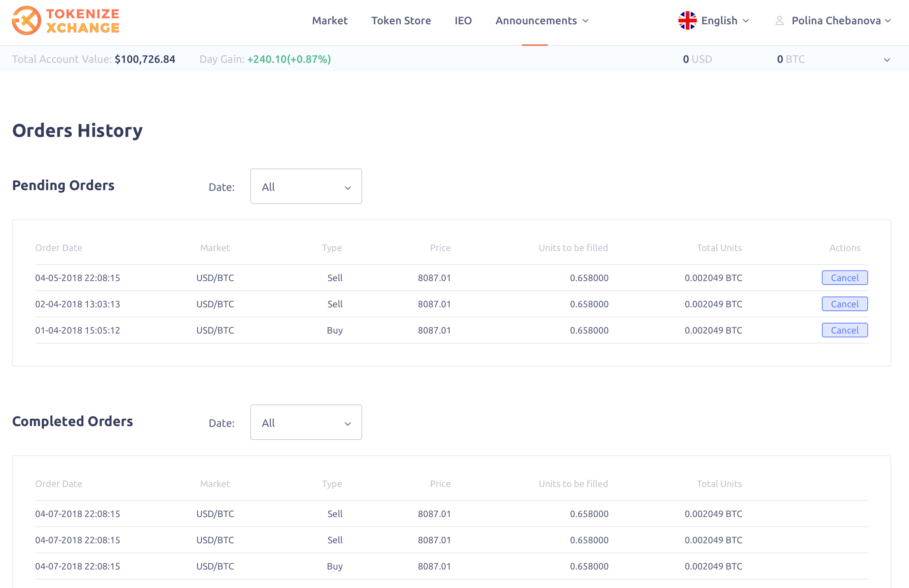Cancel the 01-04-2018 15:05:12 pending order

point(845,330)
